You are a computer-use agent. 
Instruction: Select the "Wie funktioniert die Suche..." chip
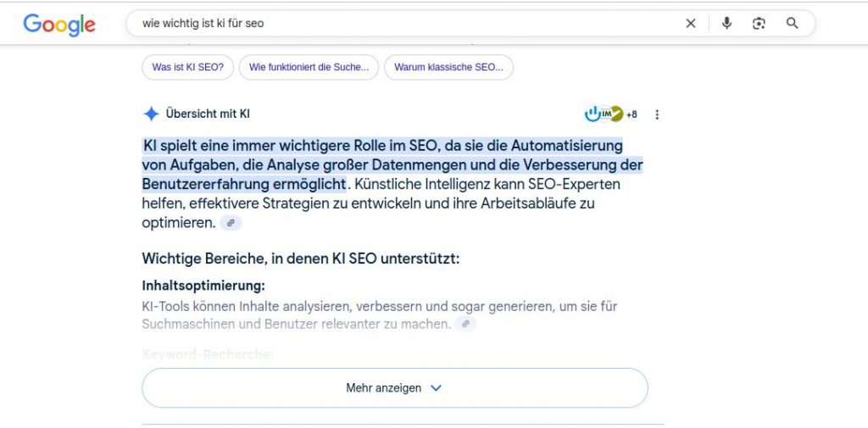309,68
